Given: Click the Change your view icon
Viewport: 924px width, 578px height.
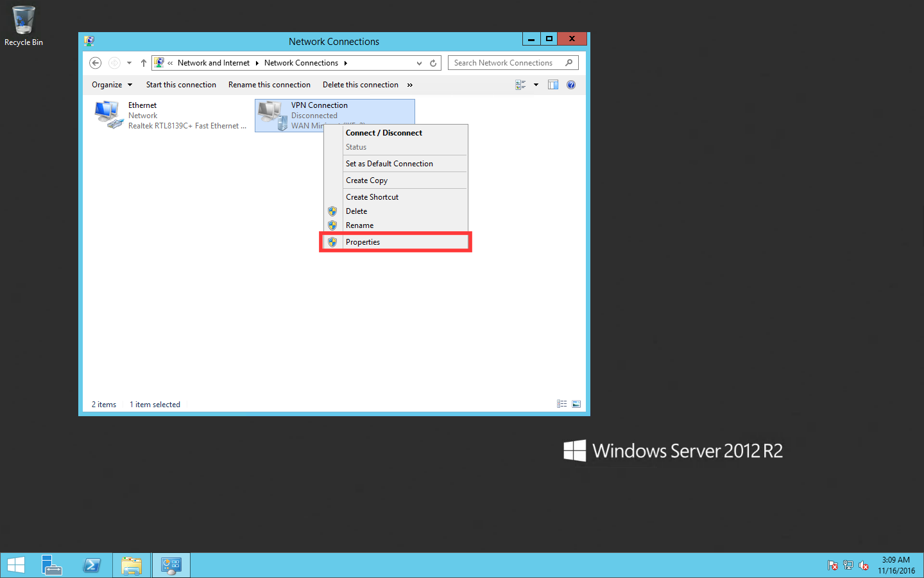Looking at the screenshot, I should pyautogui.click(x=521, y=85).
